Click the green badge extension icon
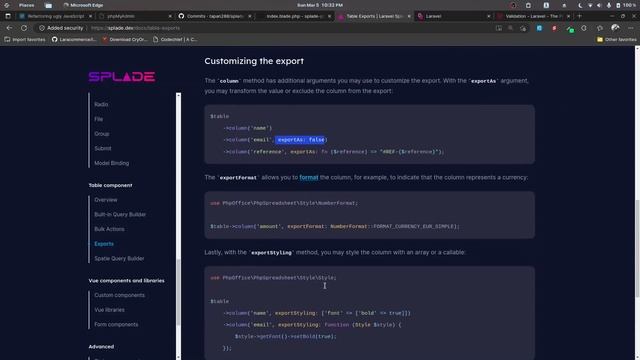640x360 pixels. point(570,29)
